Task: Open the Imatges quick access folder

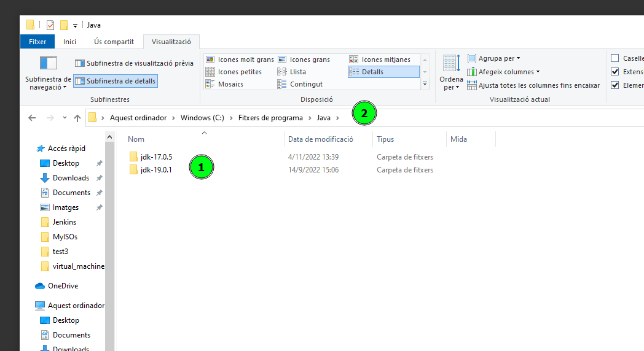Action: click(60, 207)
